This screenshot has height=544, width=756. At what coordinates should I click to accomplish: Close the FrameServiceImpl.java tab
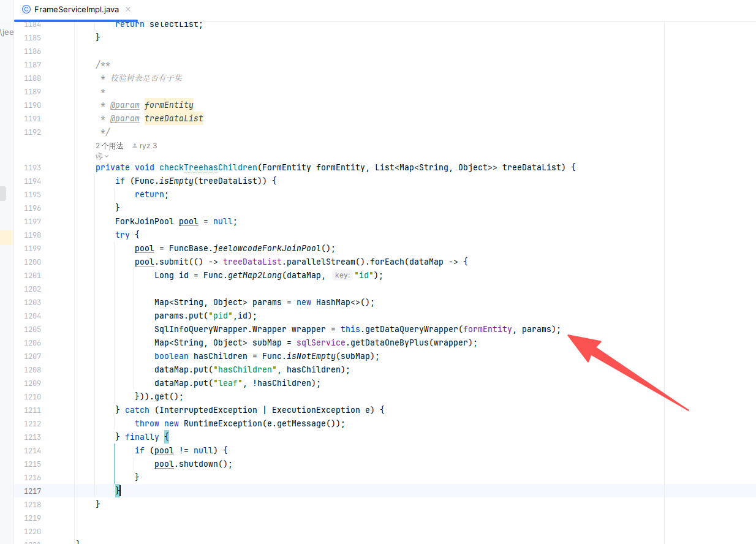click(128, 10)
